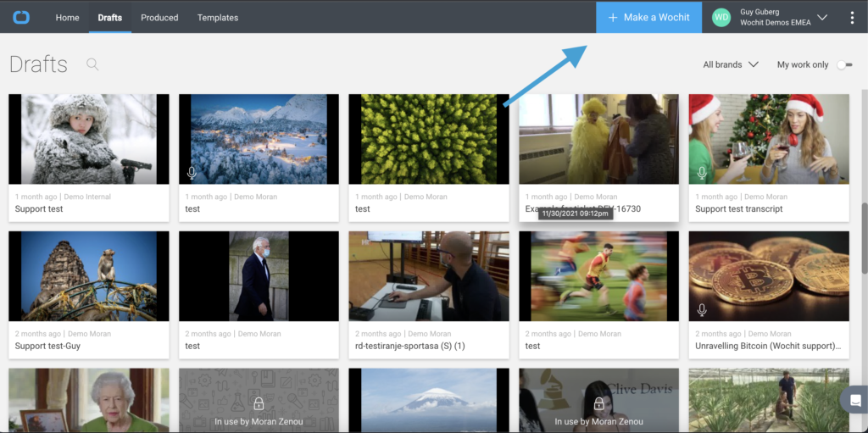Open the rd-testiranje-sportasa (S) (1) draft title
Image resolution: width=868 pixels, height=433 pixels.
pos(410,346)
